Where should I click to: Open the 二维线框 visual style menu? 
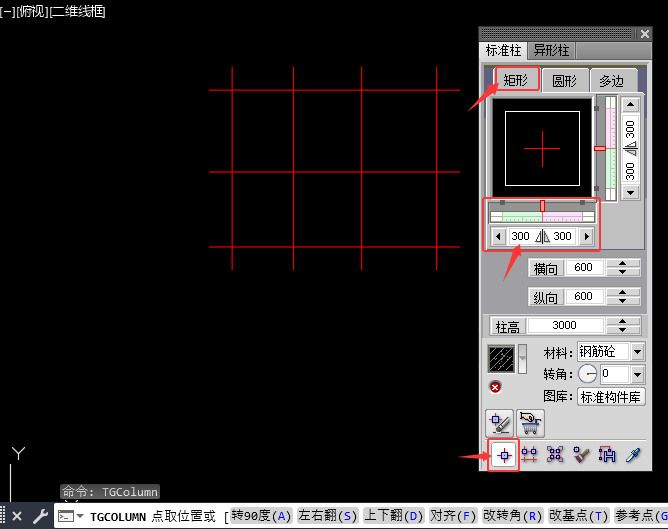tap(78, 12)
